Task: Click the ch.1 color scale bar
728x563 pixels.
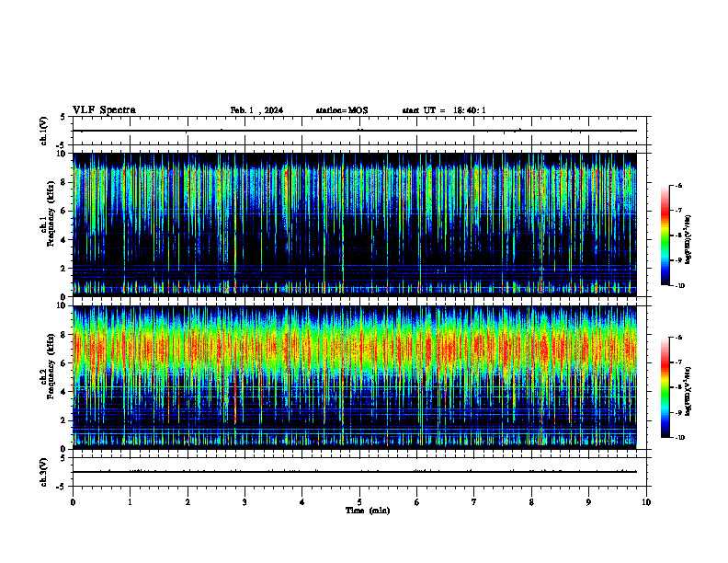Action: [665, 236]
